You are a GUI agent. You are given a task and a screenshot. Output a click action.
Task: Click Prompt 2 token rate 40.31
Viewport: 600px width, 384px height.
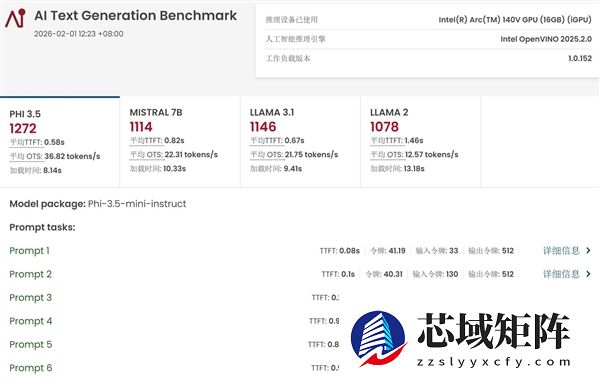[393, 274]
